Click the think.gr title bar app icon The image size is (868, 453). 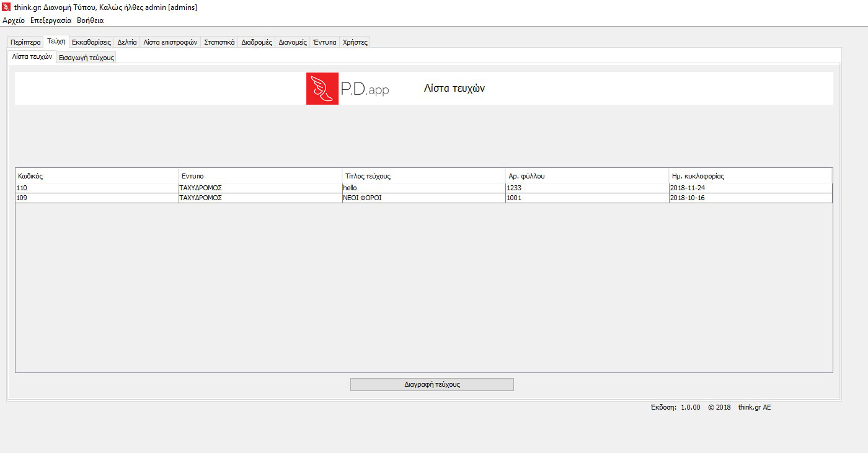[x=7, y=7]
